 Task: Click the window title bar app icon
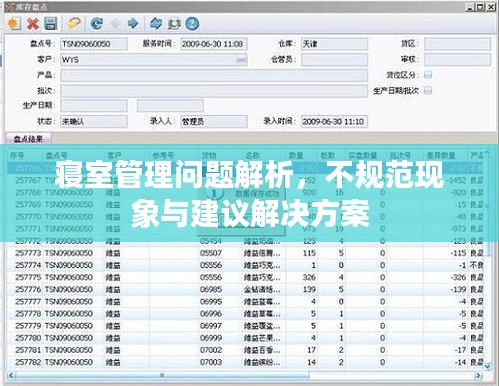click(11, 7)
